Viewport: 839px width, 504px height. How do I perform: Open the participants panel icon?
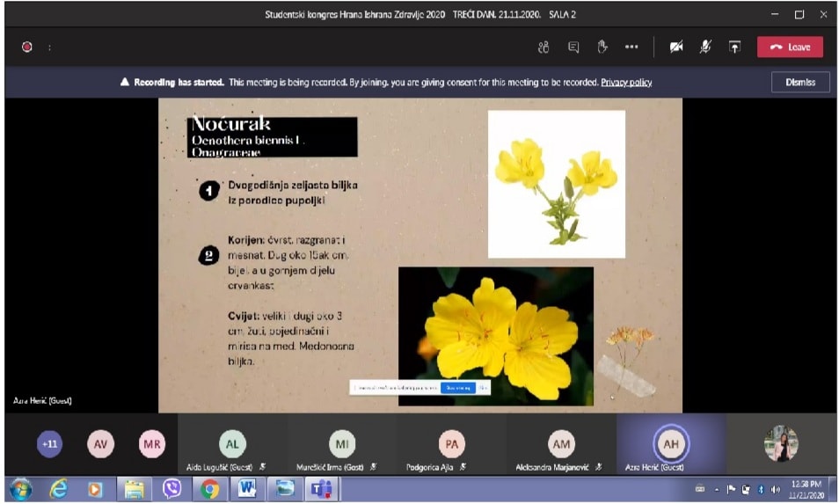click(544, 47)
